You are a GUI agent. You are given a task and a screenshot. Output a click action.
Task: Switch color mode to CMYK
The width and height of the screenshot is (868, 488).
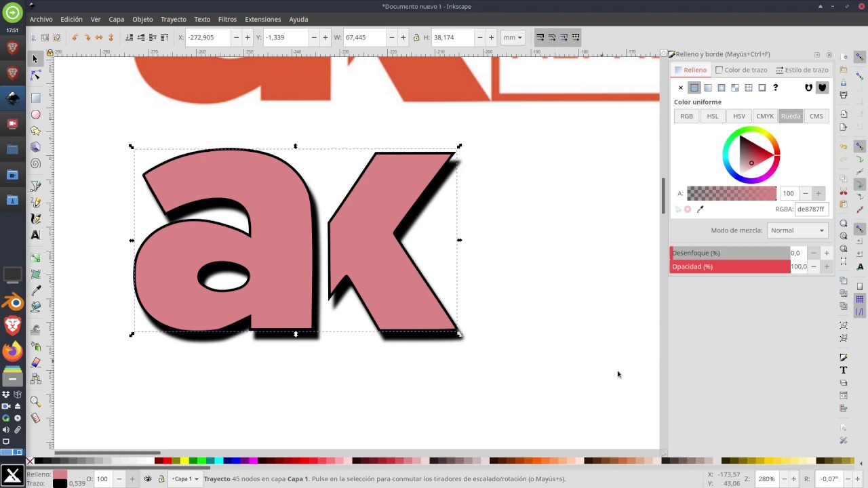click(x=765, y=116)
